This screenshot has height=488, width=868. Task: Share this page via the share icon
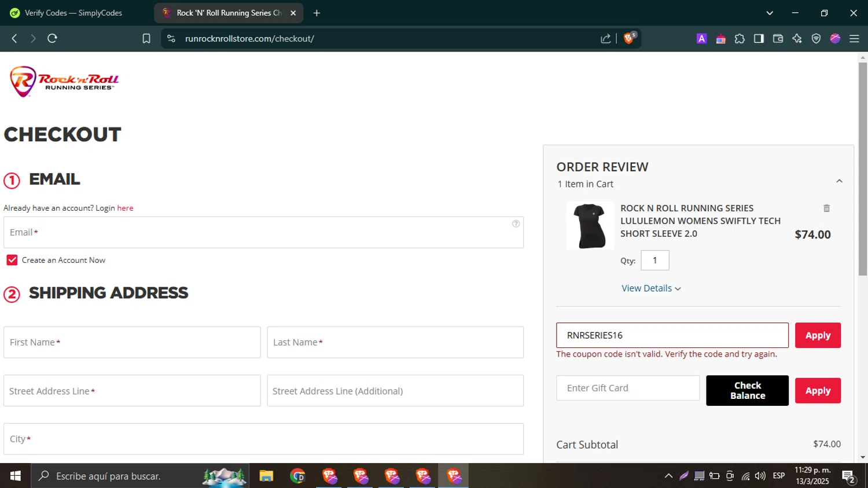pos(606,38)
